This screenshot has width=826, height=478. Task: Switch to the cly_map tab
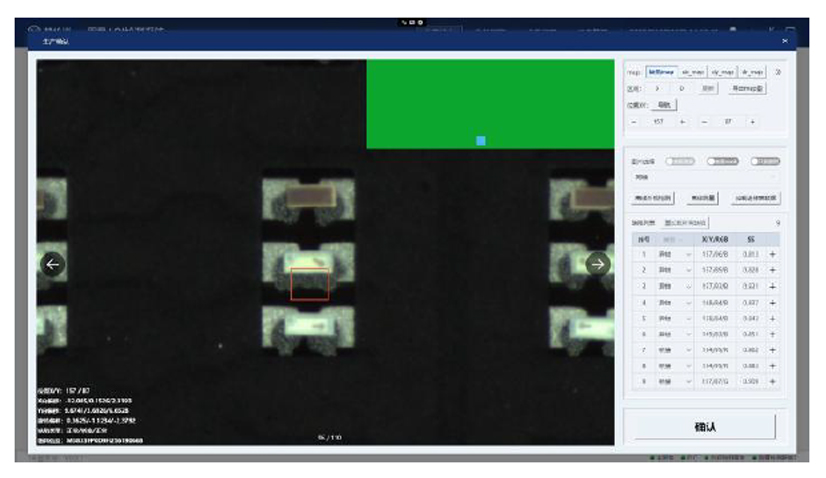click(x=722, y=72)
